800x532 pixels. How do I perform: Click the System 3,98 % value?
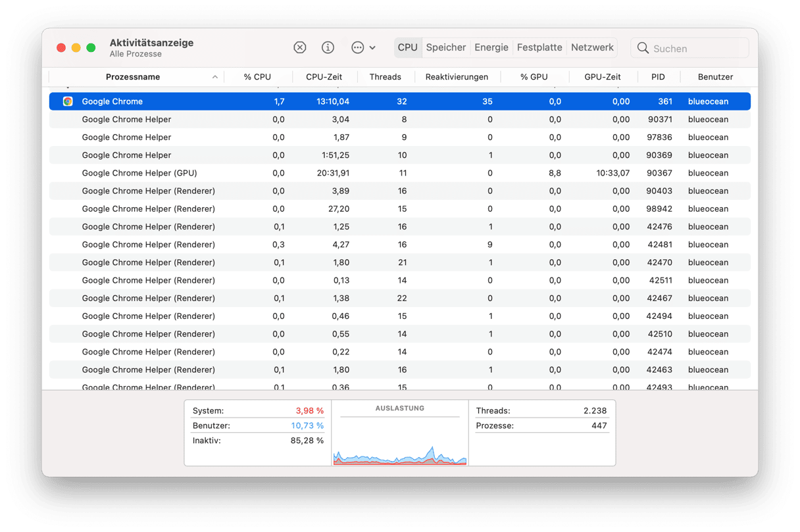point(309,411)
